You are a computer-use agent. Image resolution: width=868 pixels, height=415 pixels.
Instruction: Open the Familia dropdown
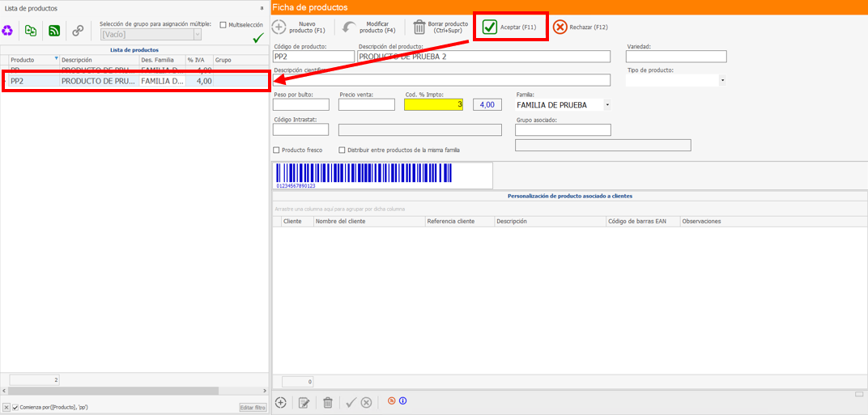(607, 104)
